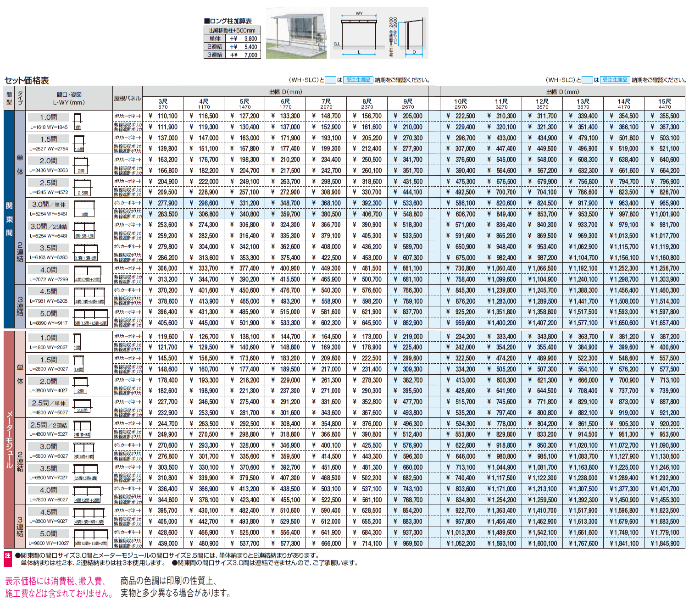Select the 5.0間 three-unit diagram in 関東間 section

(x=91, y=317)
